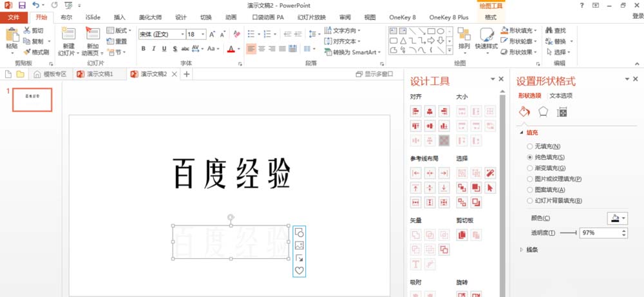The image size is (644, 297).
Task: Open the font name 宋体 (正文) dropdown
Action: 182,35
